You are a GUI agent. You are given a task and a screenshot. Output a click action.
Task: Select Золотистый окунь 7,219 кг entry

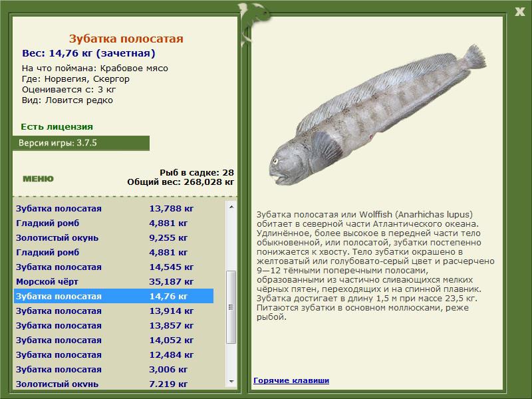tap(114, 384)
